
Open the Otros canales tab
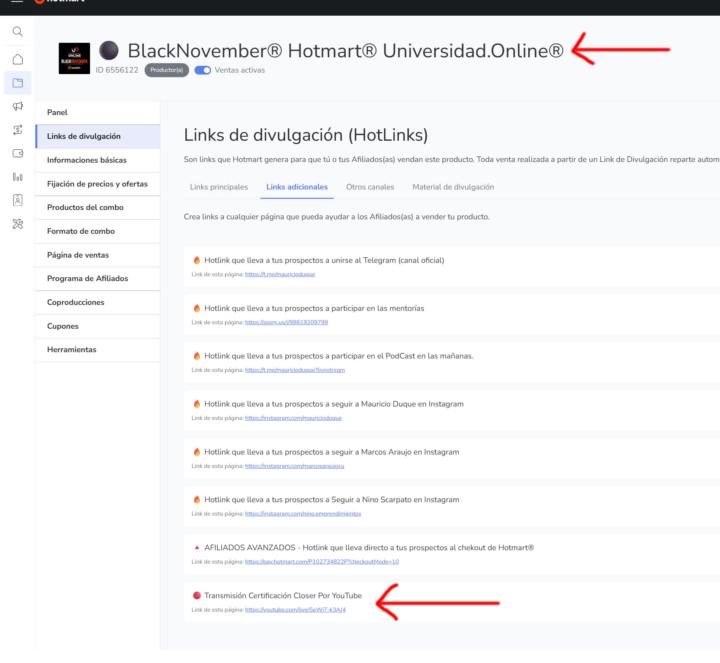(x=370, y=187)
